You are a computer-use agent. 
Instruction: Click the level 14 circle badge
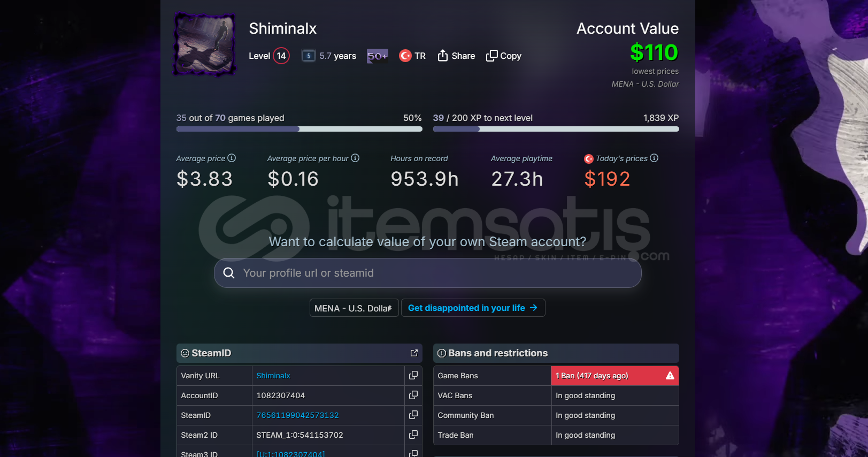281,56
